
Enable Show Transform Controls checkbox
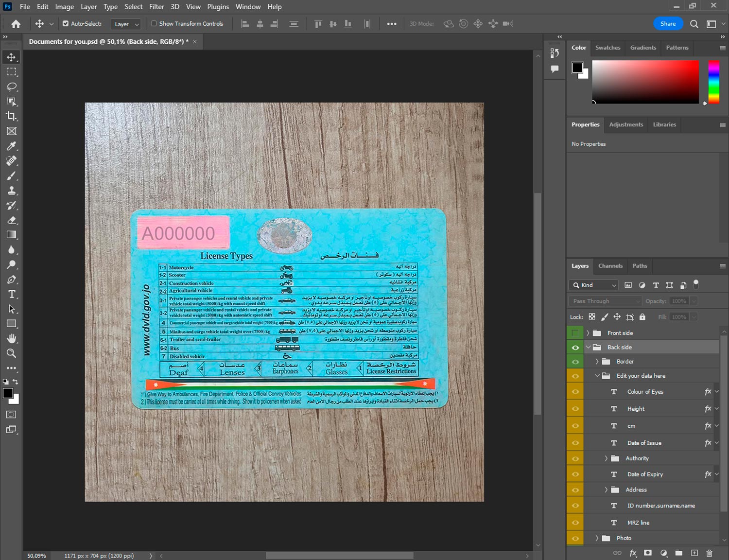click(x=154, y=23)
